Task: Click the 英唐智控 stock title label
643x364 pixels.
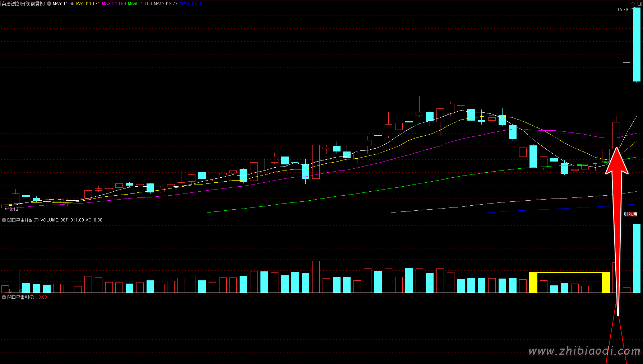Action: tap(23, 4)
